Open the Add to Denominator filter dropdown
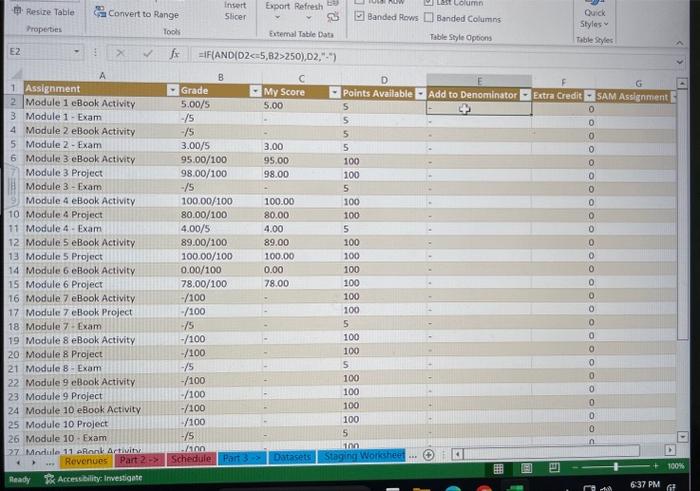700x491 pixels. [x=525, y=95]
